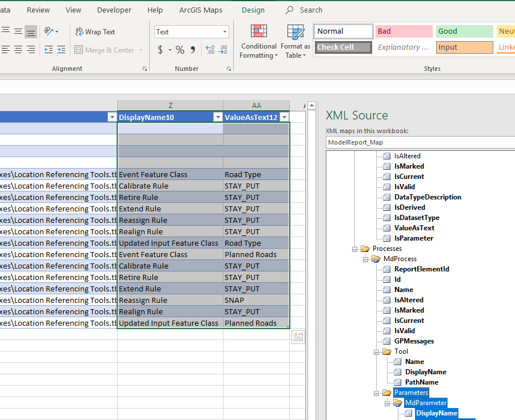Collapse the Processes folder in XML tree
This screenshot has height=420, width=515.
(x=355, y=249)
